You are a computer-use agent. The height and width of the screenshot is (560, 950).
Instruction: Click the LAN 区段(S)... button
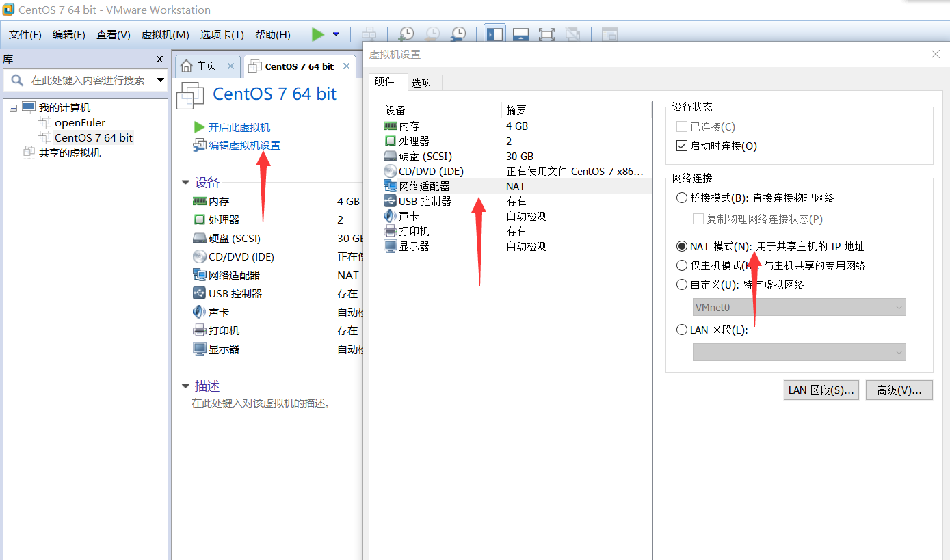tap(821, 390)
